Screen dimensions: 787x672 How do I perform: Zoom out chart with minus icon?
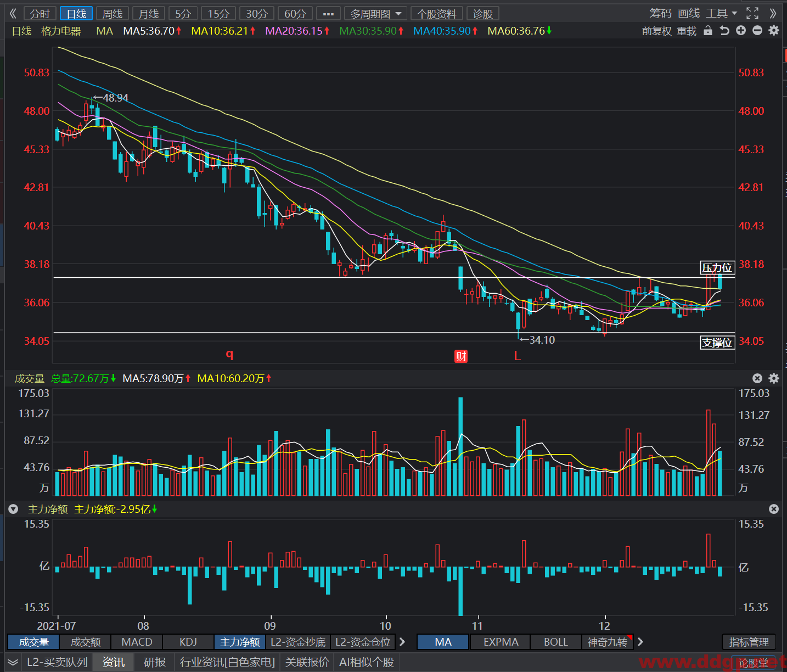point(757,31)
